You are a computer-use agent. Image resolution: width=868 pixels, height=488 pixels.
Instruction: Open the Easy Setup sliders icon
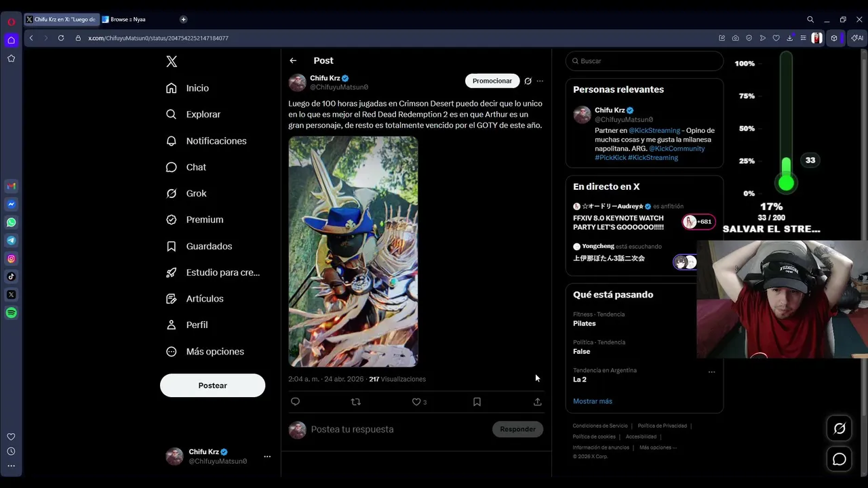803,38
